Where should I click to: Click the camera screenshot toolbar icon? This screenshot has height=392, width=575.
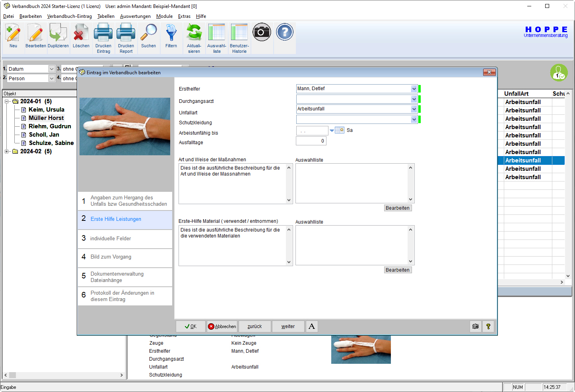pos(262,32)
